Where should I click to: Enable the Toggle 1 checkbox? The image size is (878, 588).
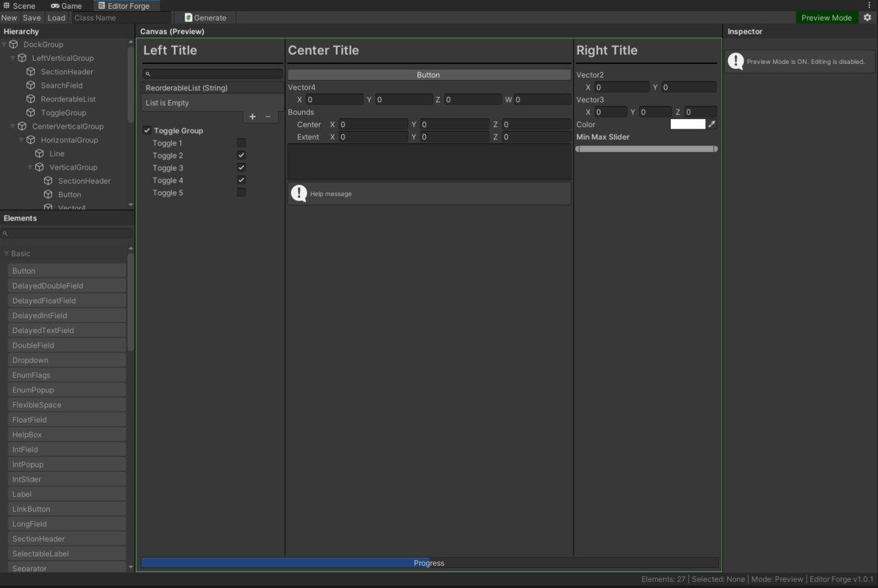coord(241,143)
